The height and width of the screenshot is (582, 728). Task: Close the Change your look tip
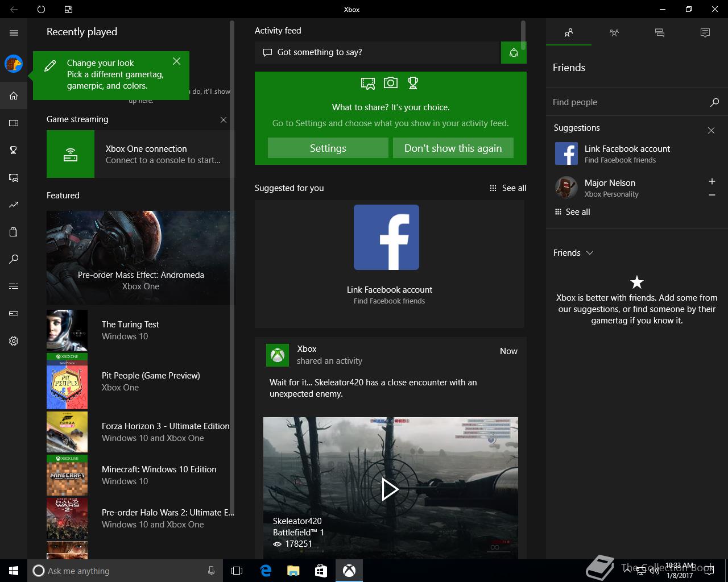click(176, 61)
